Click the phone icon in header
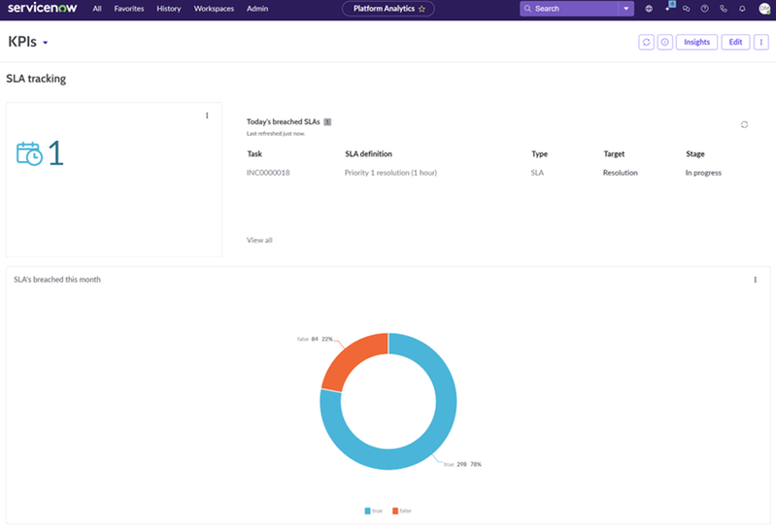776x532 pixels. (723, 9)
